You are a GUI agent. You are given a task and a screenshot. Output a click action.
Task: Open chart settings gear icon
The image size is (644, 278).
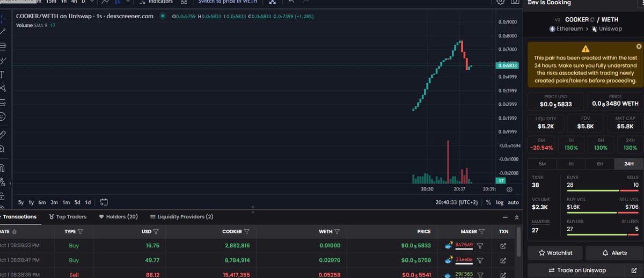tap(500, 2)
